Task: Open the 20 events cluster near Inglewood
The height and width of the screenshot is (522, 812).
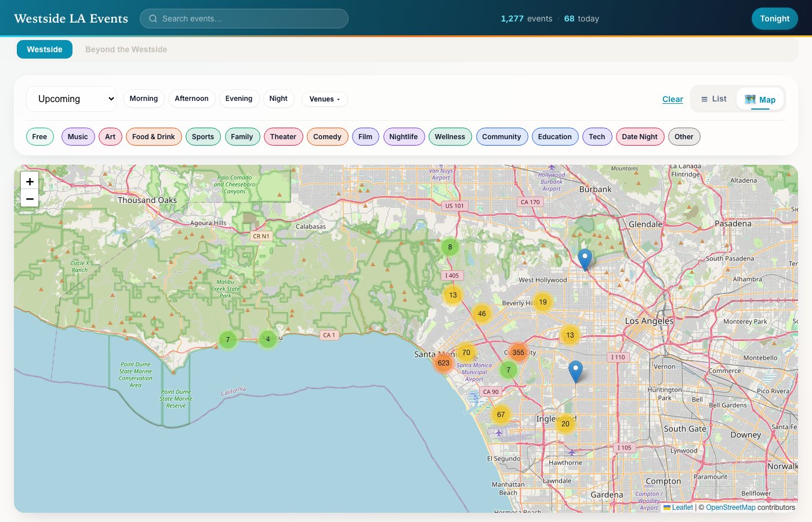Action: tap(565, 424)
